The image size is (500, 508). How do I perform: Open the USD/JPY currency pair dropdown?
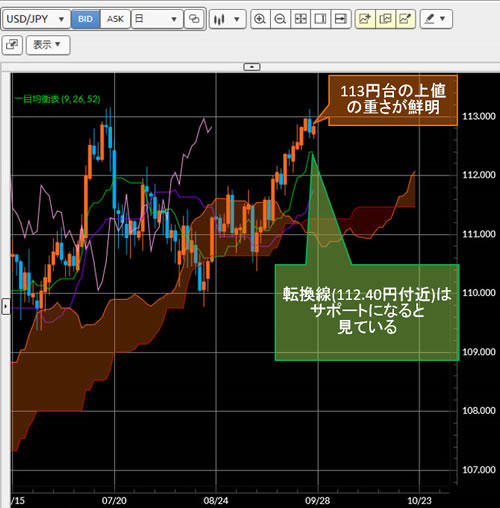coord(36,19)
